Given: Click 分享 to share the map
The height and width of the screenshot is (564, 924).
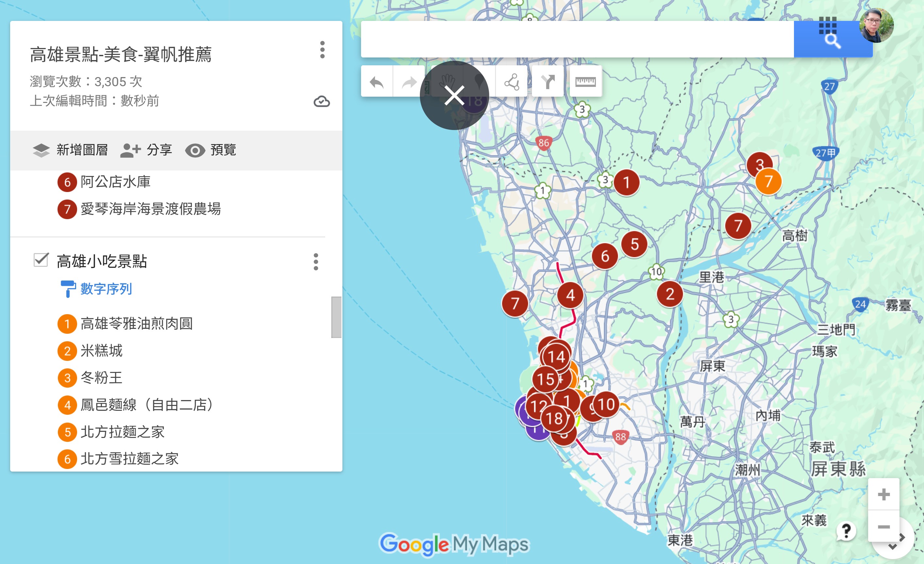Looking at the screenshot, I should click(146, 150).
